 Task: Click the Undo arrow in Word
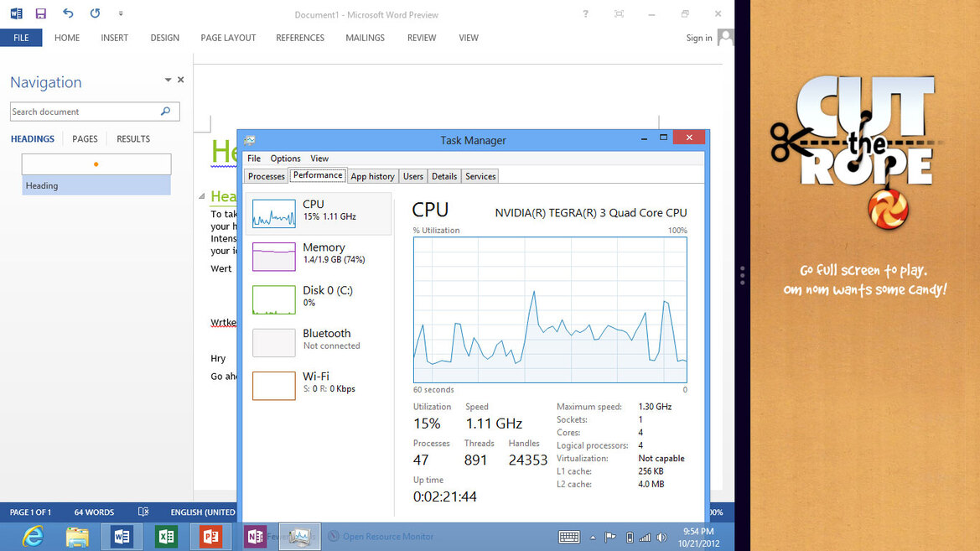68,13
